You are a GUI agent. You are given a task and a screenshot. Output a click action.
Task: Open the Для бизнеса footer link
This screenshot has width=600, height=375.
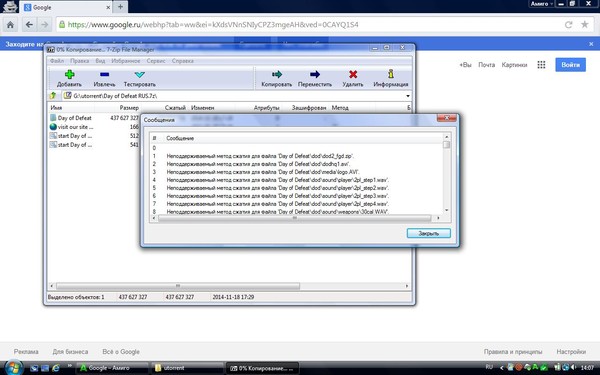[70, 352]
